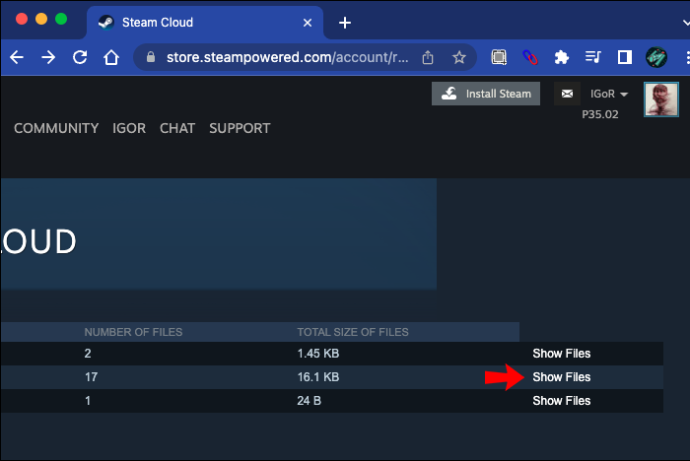Viewport: 690px width, 461px height.
Task: Open the media control playlist icon
Action: [x=593, y=57]
